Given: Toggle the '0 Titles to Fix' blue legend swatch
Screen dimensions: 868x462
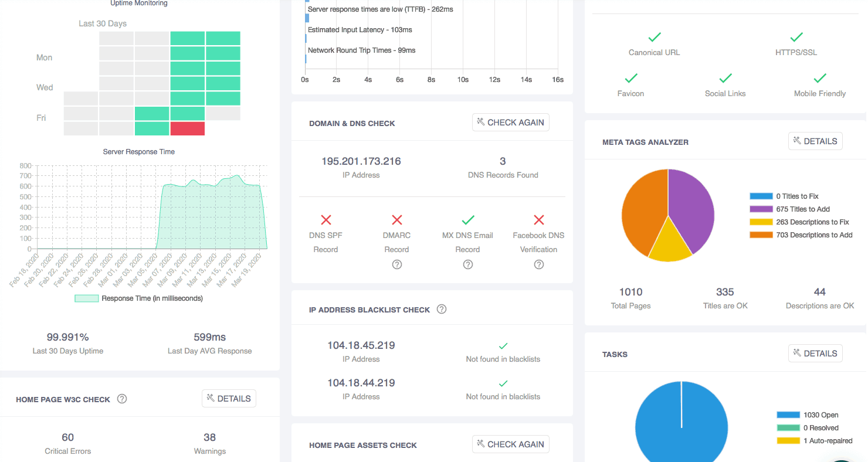Looking at the screenshot, I should [x=761, y=196].
